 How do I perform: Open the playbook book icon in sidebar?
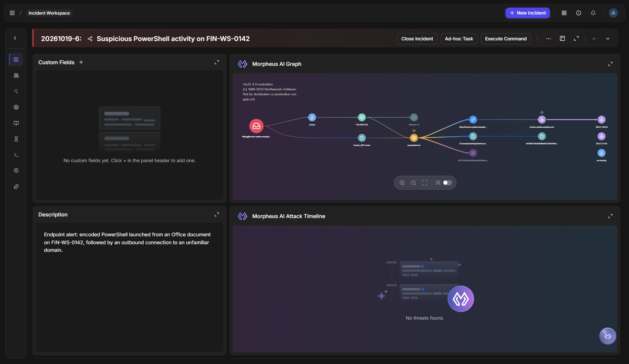tap(16, 123)
